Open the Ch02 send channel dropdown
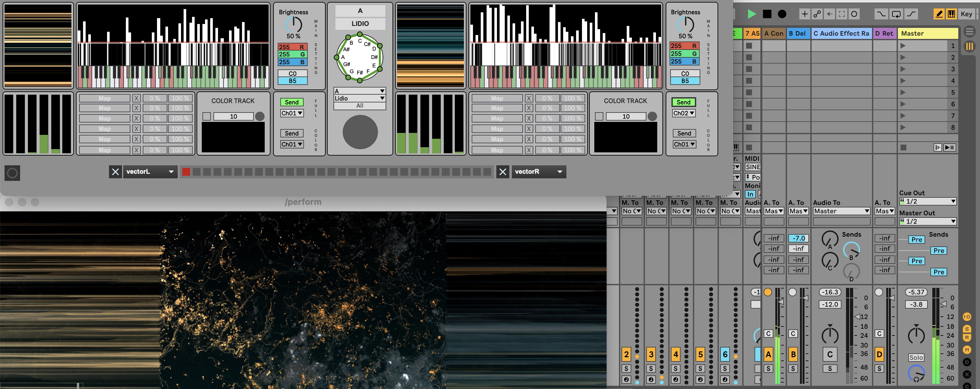Image resolution: width=980 pixels, height=389 pixels. click(684, 113)
